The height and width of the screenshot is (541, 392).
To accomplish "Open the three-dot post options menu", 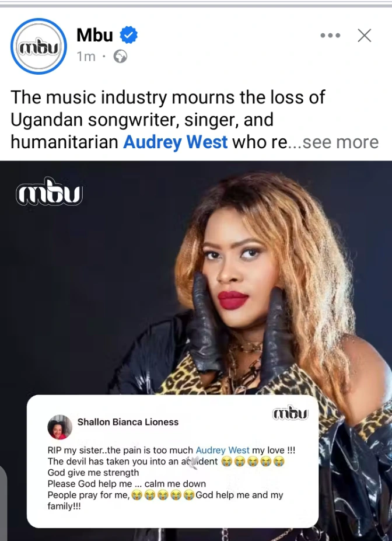I will coord(330,35).
